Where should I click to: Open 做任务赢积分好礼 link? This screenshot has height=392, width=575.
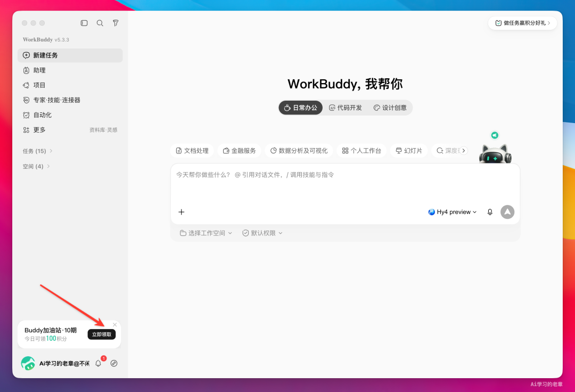click(523, 23)
